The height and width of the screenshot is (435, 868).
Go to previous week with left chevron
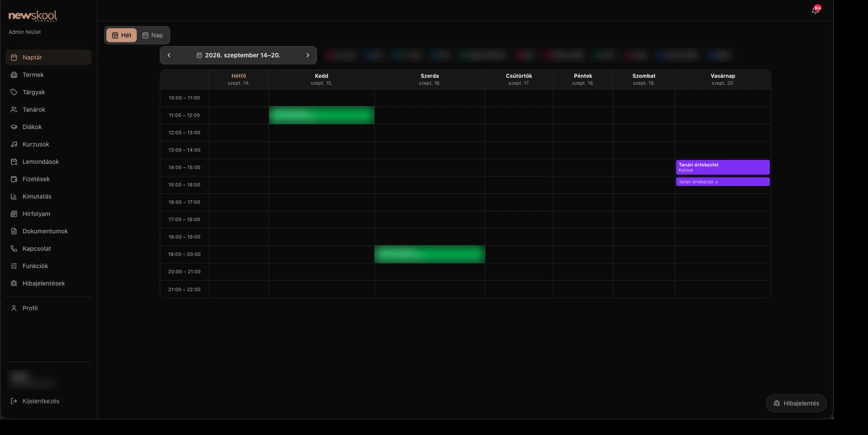point(169,55)
